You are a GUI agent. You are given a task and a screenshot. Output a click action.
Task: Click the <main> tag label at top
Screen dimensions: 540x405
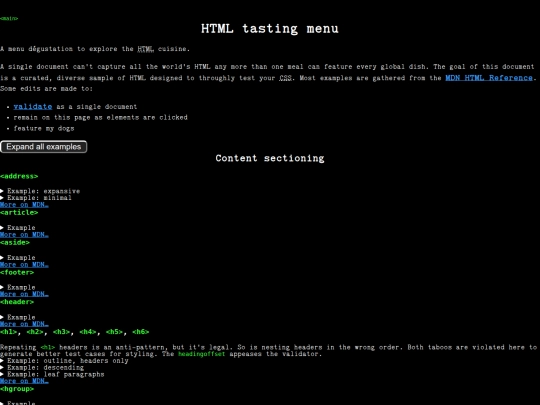(x=9, y=19)
